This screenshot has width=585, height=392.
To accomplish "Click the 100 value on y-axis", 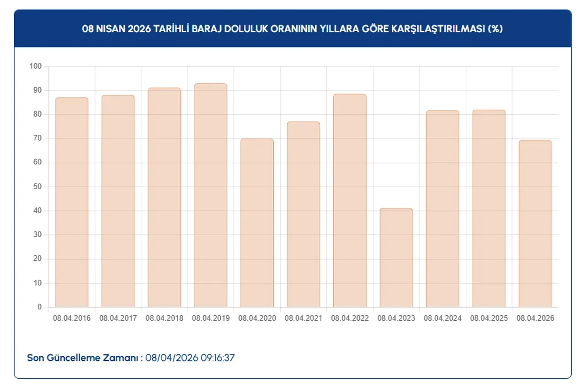I will pos(36,67).
